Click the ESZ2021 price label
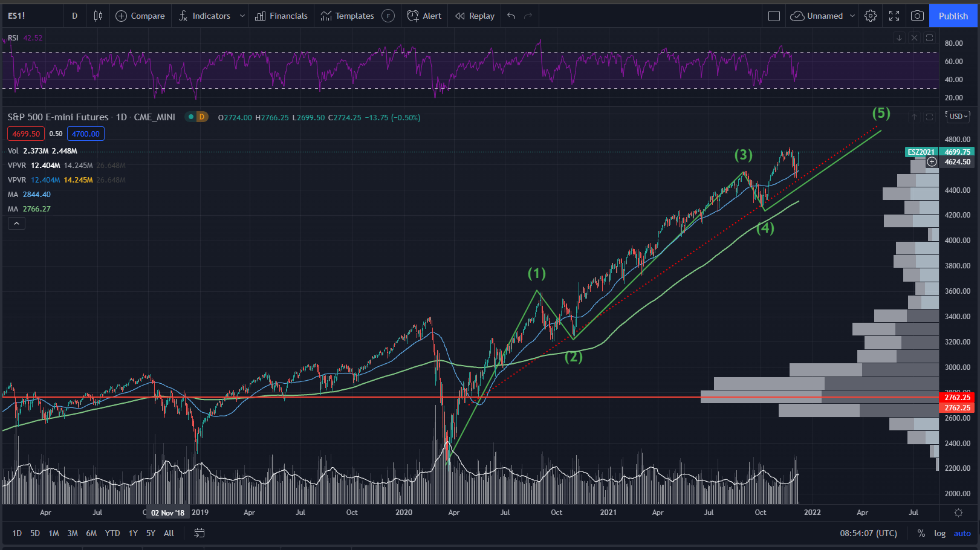 (921, 152)
